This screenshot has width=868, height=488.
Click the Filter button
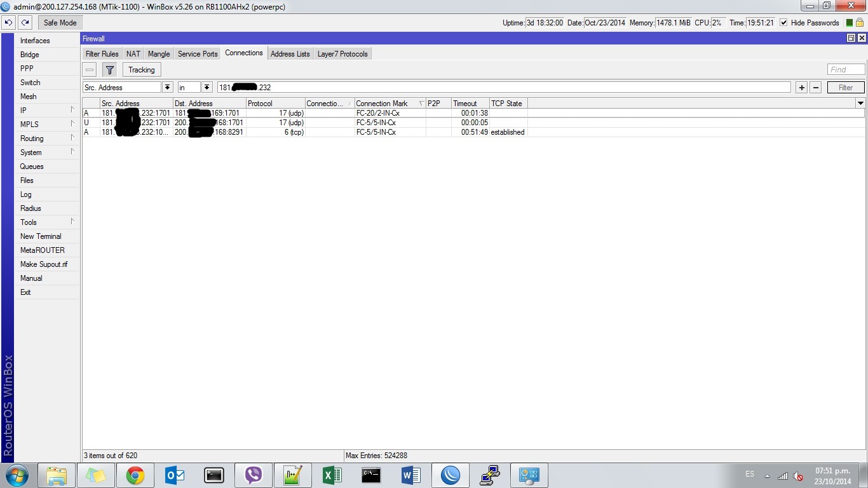point(846,88)
